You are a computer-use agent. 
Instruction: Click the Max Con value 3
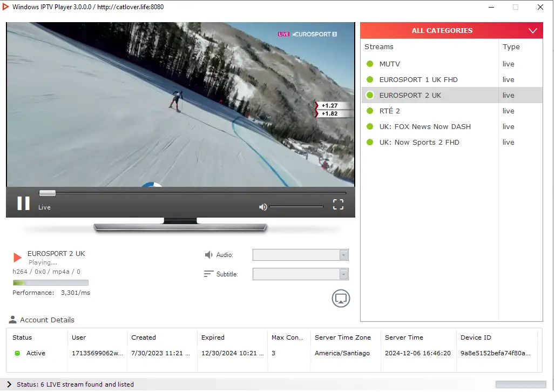tap(274, 353)
